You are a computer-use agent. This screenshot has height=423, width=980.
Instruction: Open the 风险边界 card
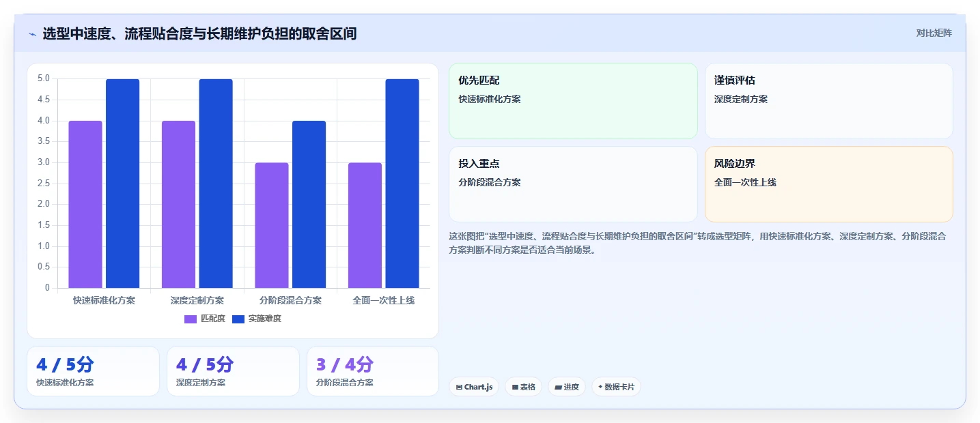click(x=828, y=184)
